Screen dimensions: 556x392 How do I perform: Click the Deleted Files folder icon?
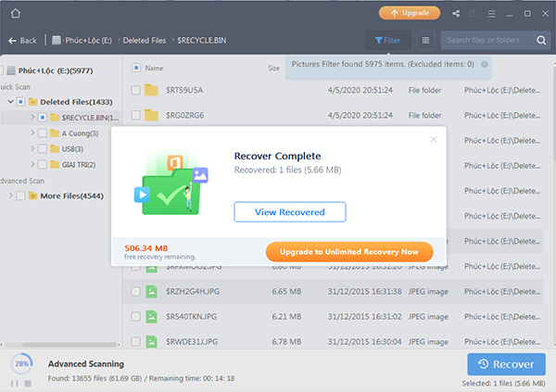pyautogui.click(x=33, y=102)
